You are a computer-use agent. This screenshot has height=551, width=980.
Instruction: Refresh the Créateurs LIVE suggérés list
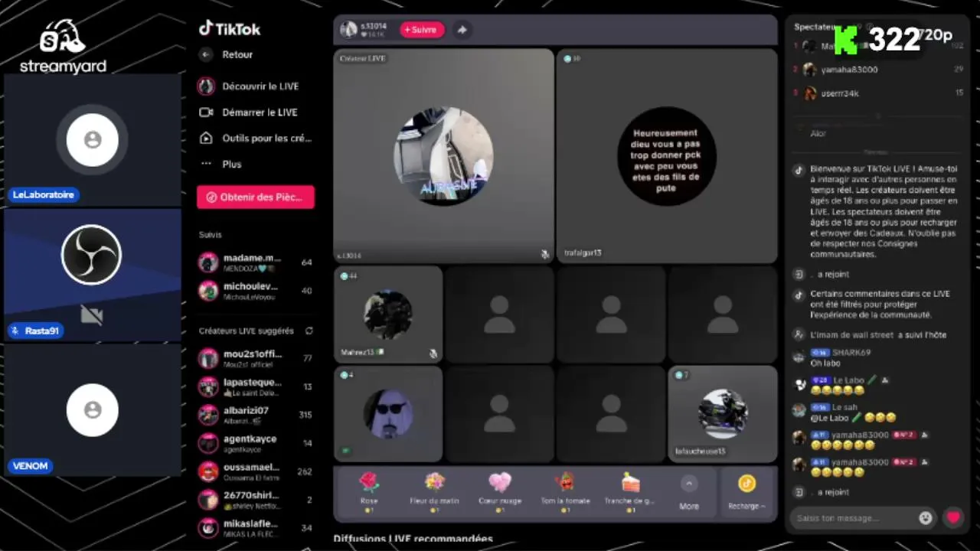[x=309, y=331]
